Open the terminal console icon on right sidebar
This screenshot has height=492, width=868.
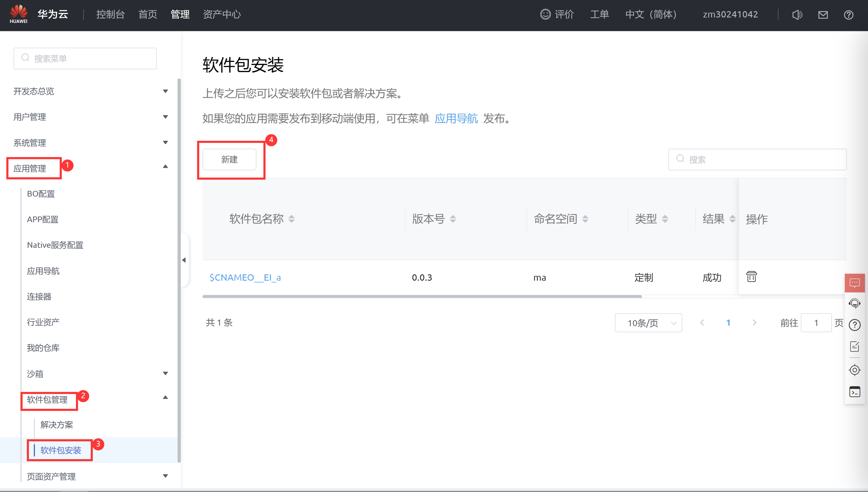(854, 392)
